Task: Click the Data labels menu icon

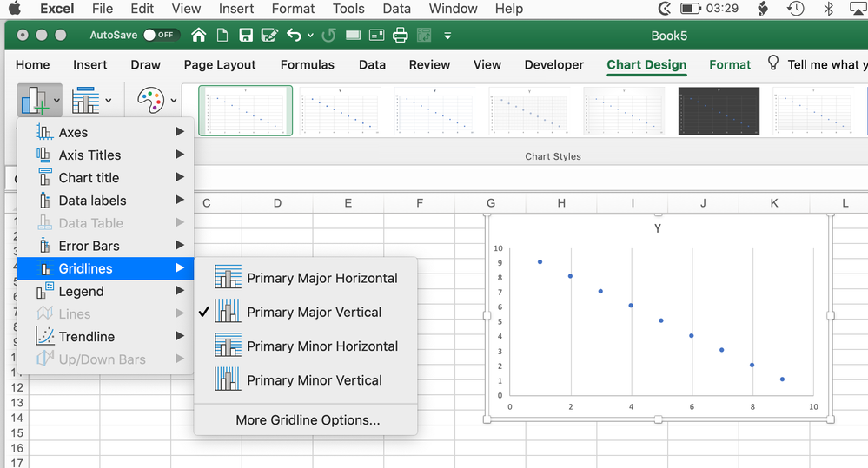Action: tap(45, 200)
